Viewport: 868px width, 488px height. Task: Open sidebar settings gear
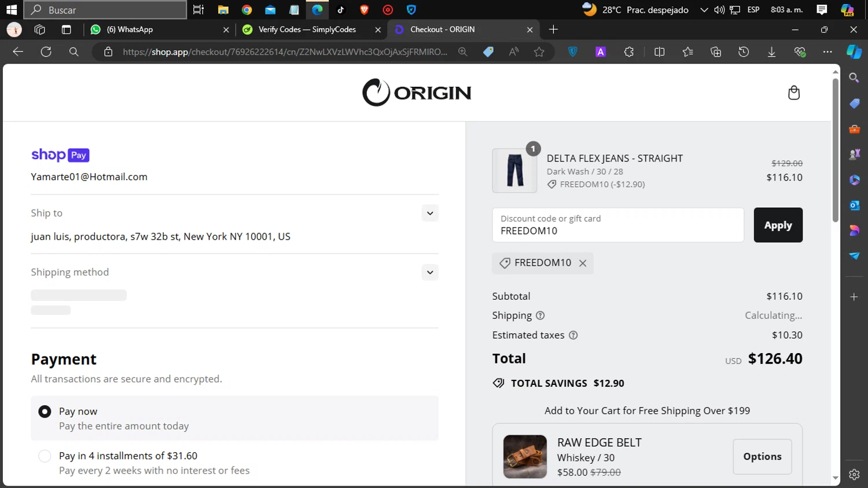click(854, 475)
